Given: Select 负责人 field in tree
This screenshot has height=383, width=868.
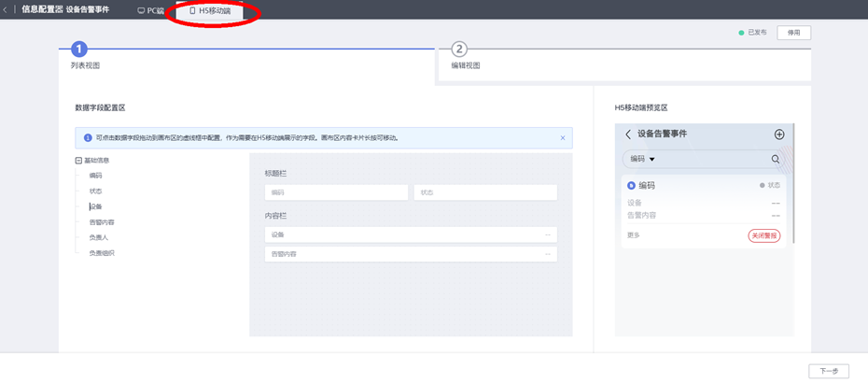Looking at the screenshot, I should click(x=99, y=238).
